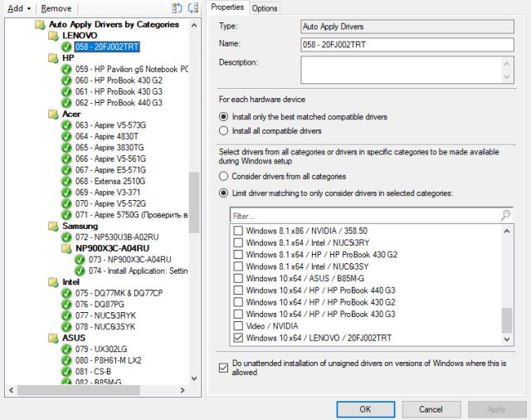Image resolution: width=531 pixels, height=420 pixels.
Task: Click green check icon of 060 - HP ProBook 430 G2
Action: click(66, 81)
